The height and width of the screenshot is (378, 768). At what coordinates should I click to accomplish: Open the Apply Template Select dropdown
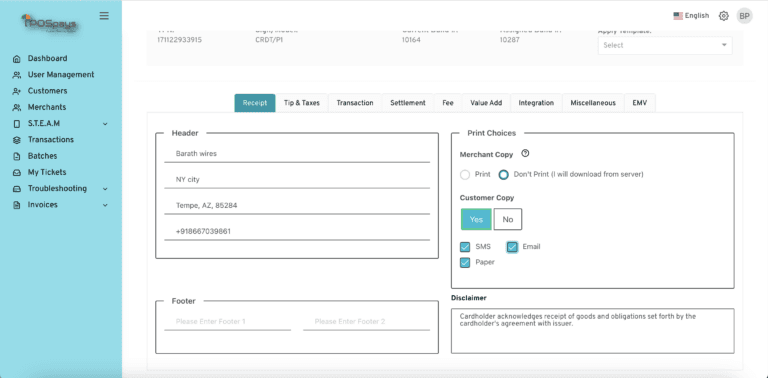coord(665,45)
